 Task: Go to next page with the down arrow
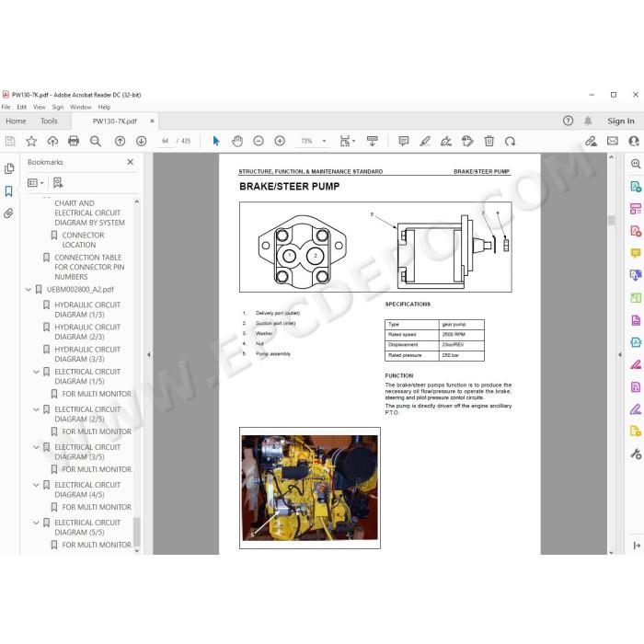click(x=142, y=142)
